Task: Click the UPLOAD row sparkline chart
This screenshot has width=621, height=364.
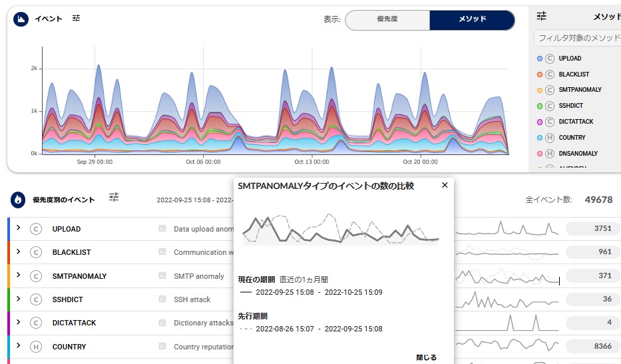Action: click(507, 229)
